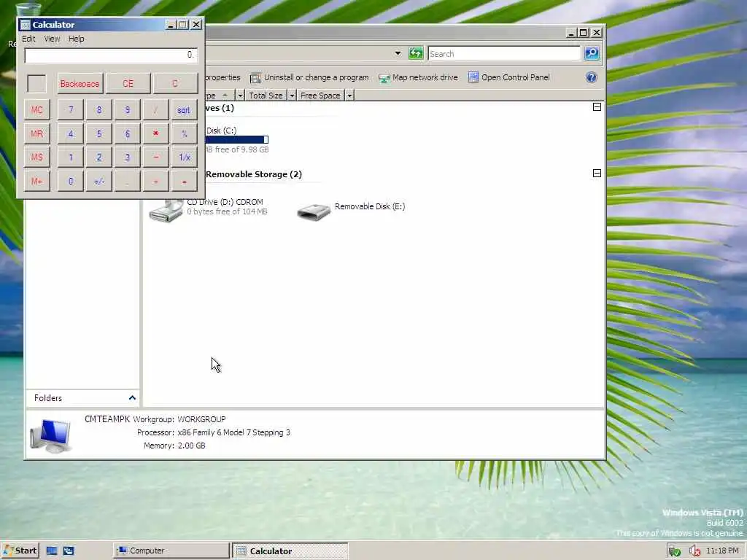Viewport: 747px width, 560px height.
Task: Click Show Desktop quick launch icon
Action: 52,551
